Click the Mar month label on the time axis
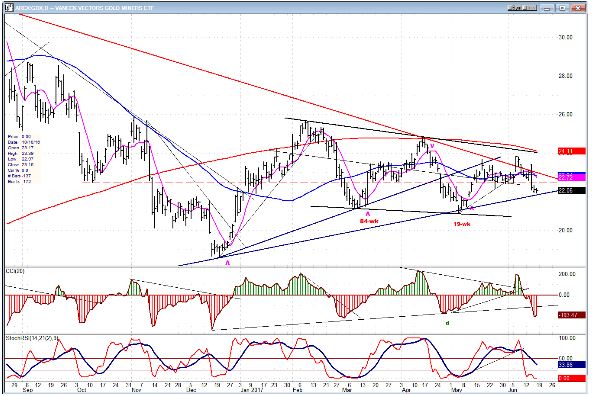The width and height of the screenshot is (592, 396). (x=347, y=390)
